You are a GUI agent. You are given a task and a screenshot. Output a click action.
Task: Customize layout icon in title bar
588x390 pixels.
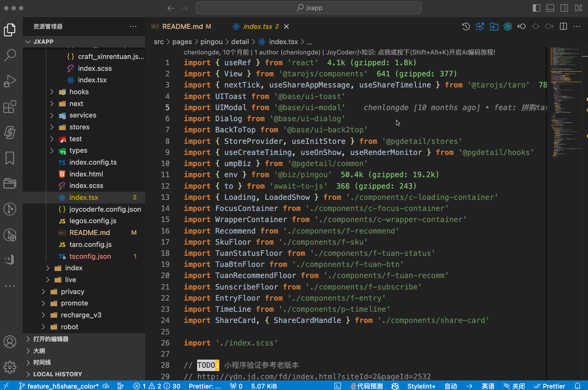578,8
